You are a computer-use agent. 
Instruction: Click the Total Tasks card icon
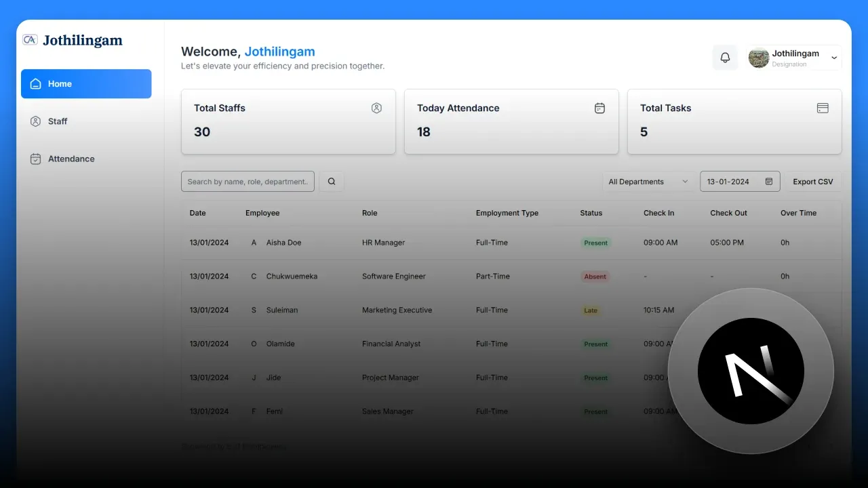click(823, 108)
